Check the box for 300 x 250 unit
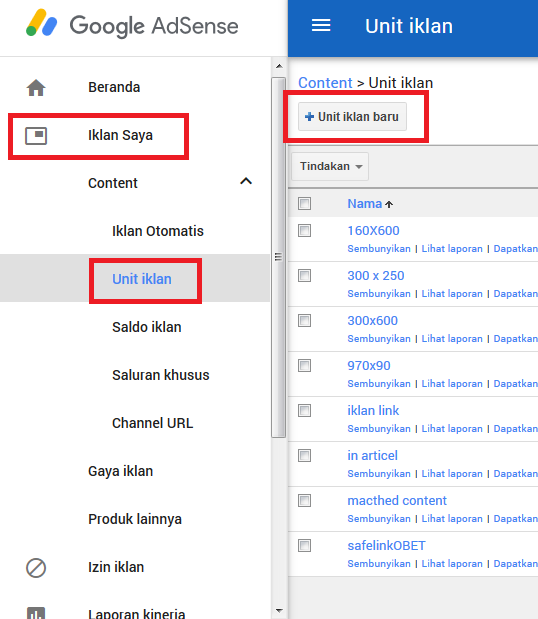The image size is (538, 619). pyautogui.click(x=304, y=275)
